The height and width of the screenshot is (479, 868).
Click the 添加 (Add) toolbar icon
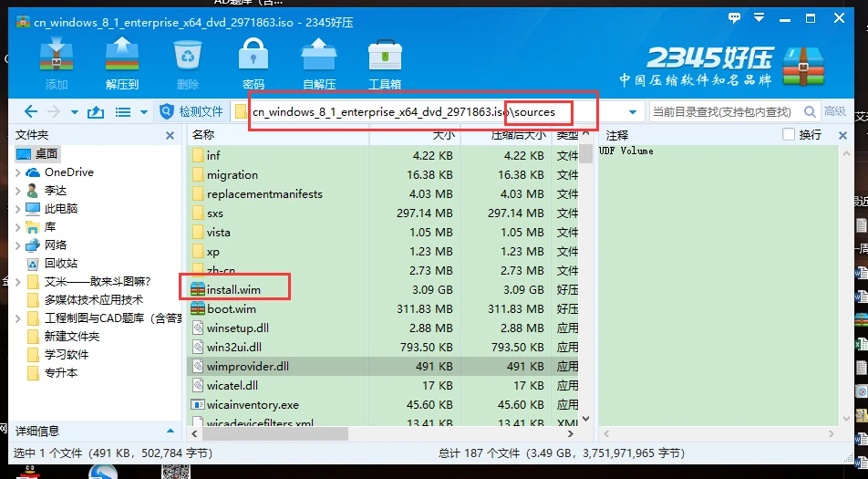point(56,60)
